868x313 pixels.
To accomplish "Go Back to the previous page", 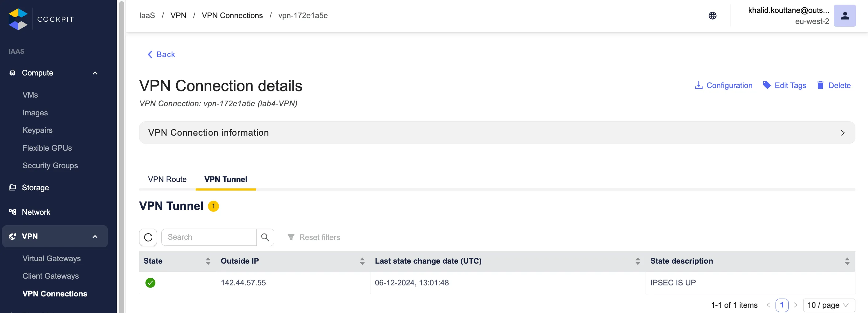I will coord(161,55).
